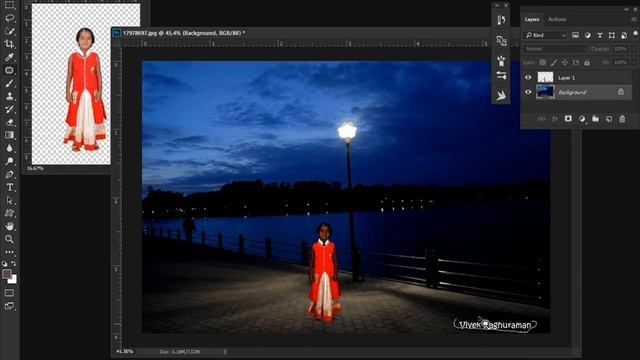The height and width of the screenshot is (360, 640).
Task: Open the Layers panel flyout menu
Action: pos(634,19)
